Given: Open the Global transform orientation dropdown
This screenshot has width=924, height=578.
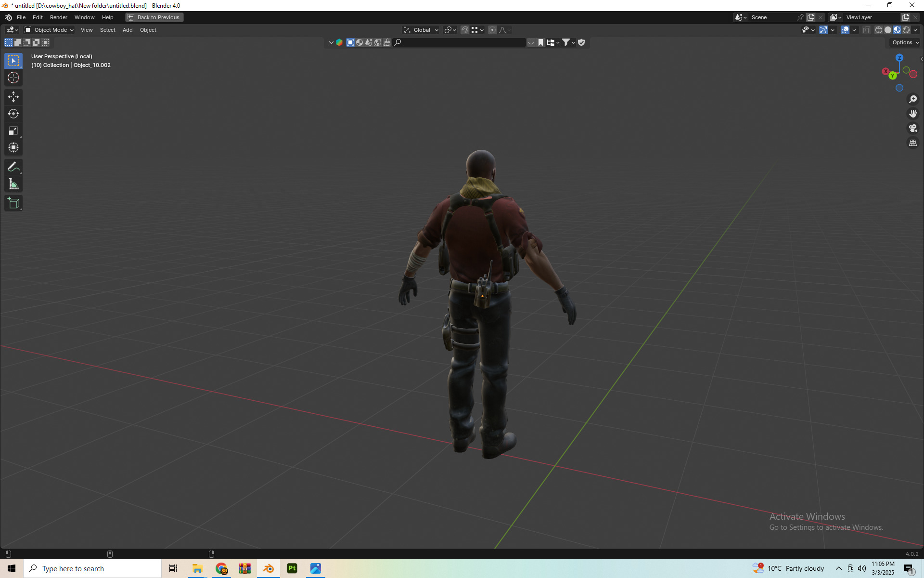Looking at the screenshot, I should coord(421,30).
